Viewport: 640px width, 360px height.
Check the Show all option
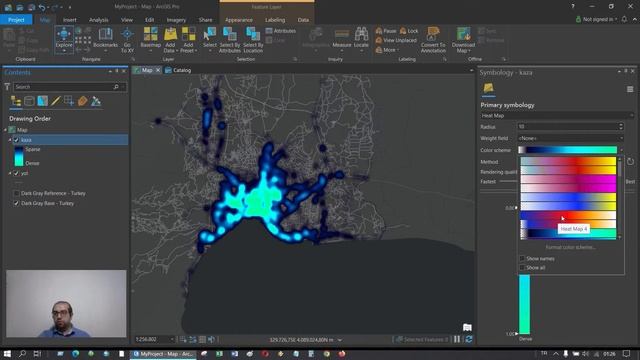tap(522, 268)
